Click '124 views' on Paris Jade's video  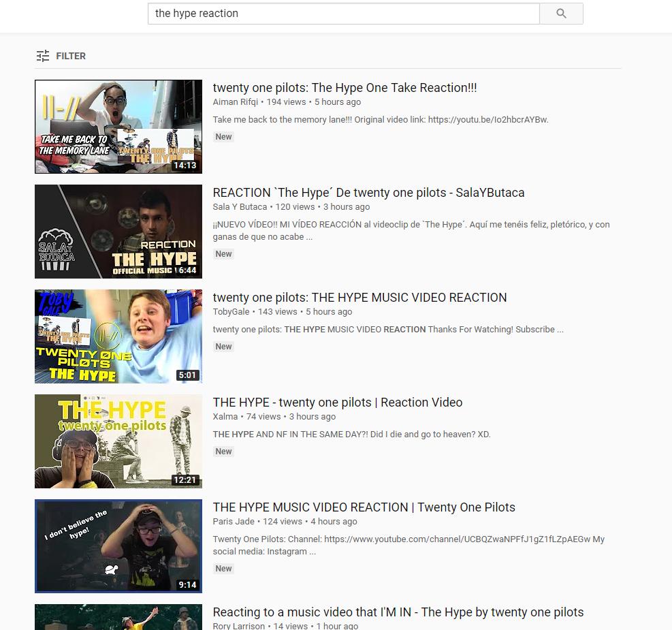coord(283,522)
